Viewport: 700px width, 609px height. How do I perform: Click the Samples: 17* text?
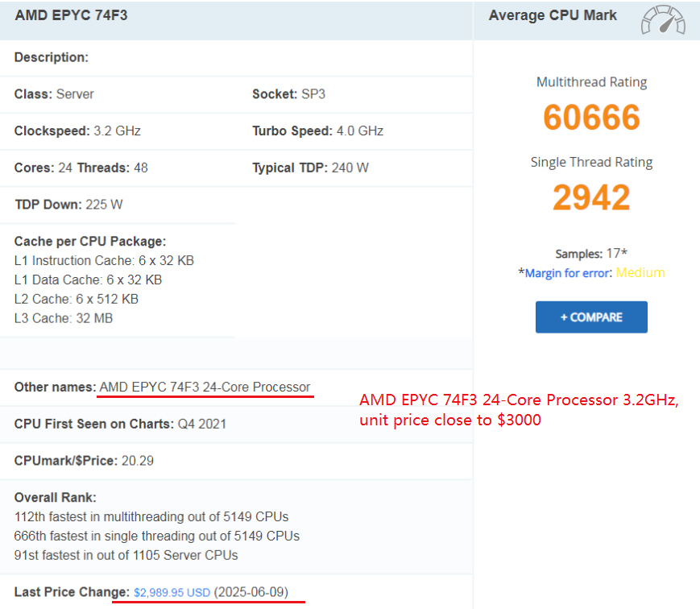tap(591, 254)
